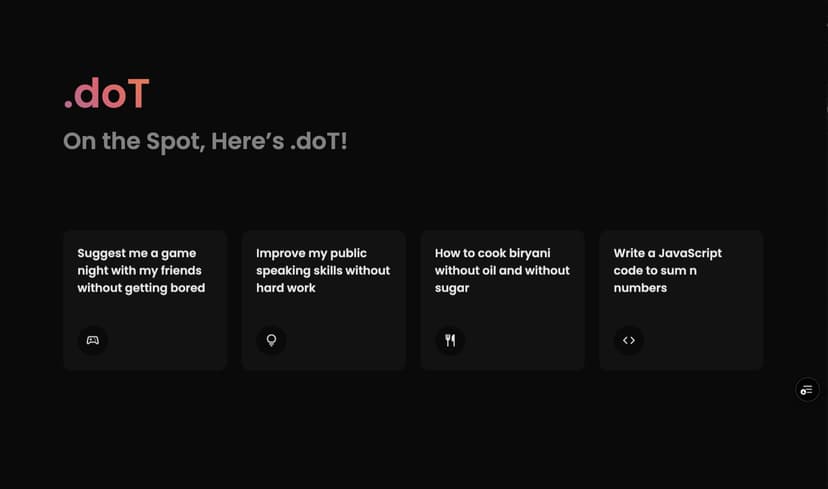Viewport: 828px width, 489px height.
Task: Click the .doT gradient logo
Action: click(x=107, y=93)
